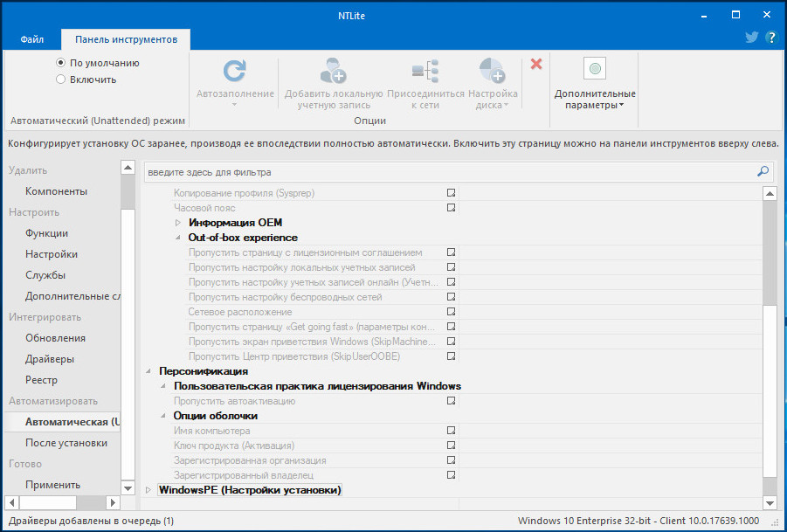Open the Дополнительные параметры icon

click(595, 68)
